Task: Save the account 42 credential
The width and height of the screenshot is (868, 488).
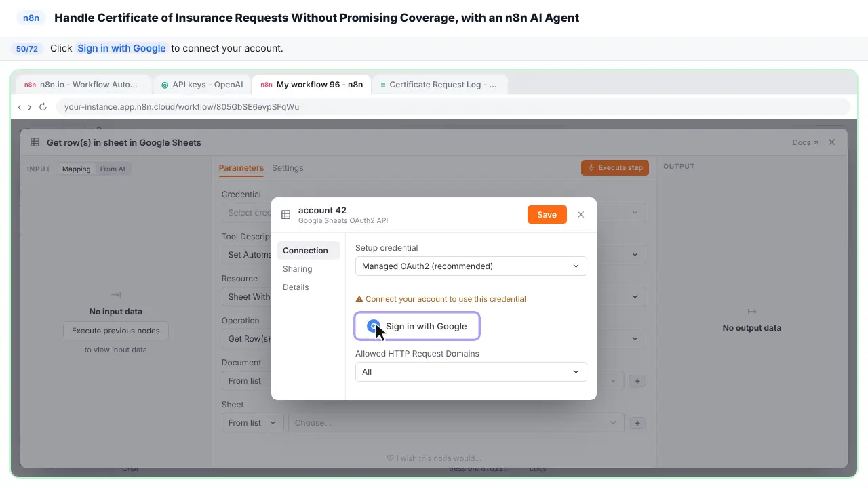Action: (x=547, y=214)
